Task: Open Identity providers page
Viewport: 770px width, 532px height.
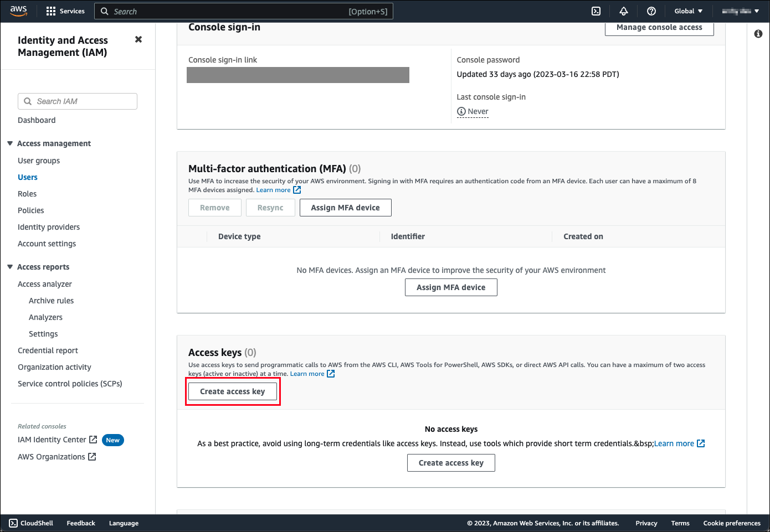Action: 49,227
